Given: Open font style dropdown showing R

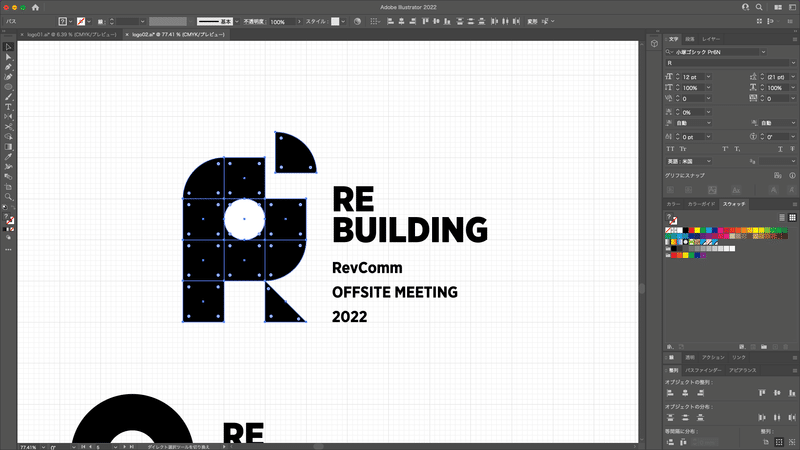Looking at the screenshot, I should [793, 63].
